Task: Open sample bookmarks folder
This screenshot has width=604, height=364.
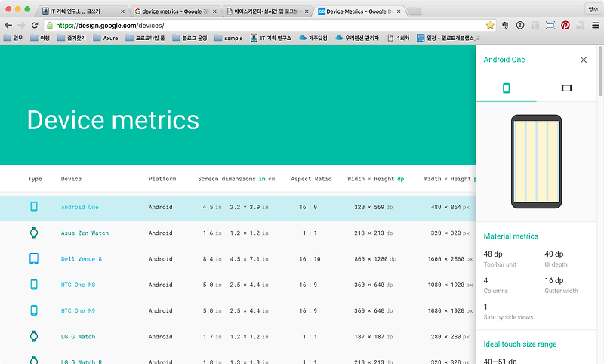Action: pos(229,38)
